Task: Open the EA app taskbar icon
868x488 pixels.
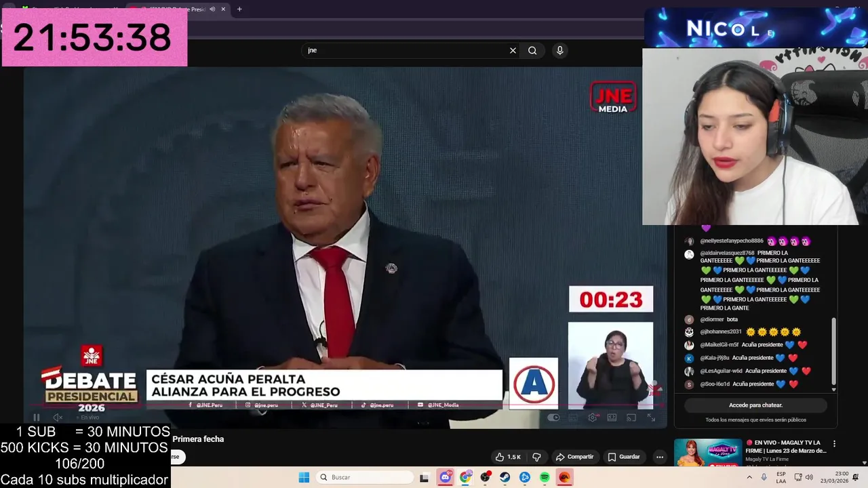Action: (x=564, y=477)
